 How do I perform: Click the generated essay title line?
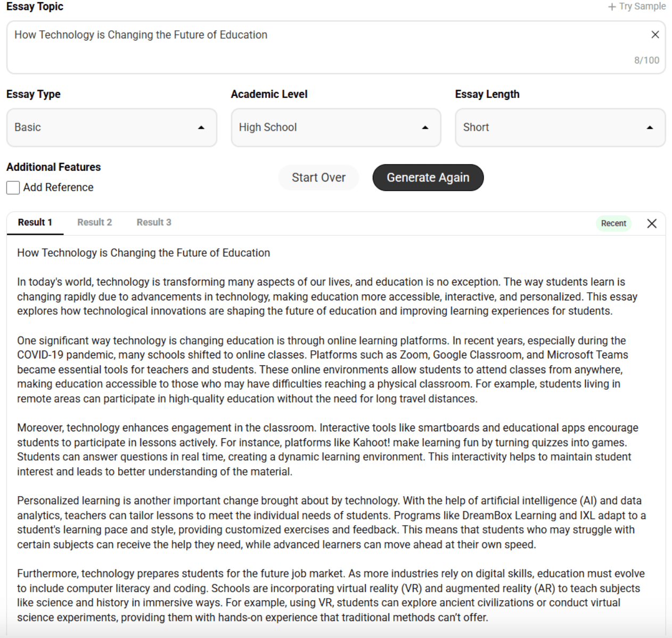tap(144, 253)
